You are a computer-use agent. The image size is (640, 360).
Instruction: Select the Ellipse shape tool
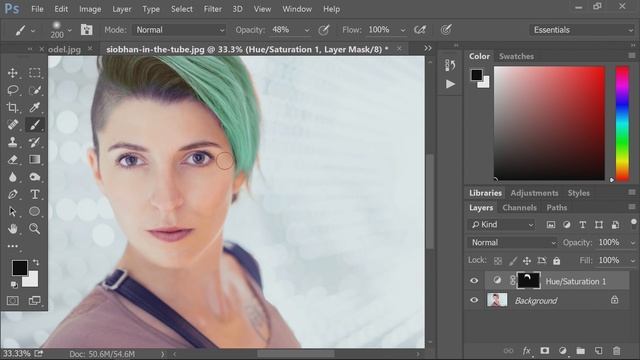click(x=35, y=211)
